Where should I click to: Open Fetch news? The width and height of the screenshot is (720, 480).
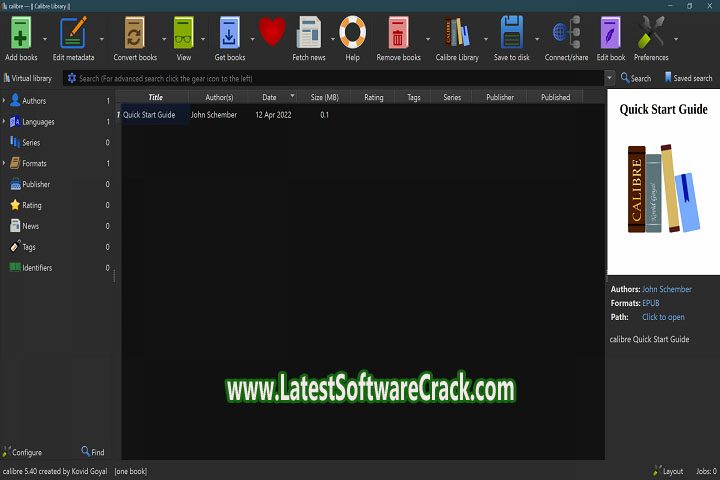click(308, 33)
